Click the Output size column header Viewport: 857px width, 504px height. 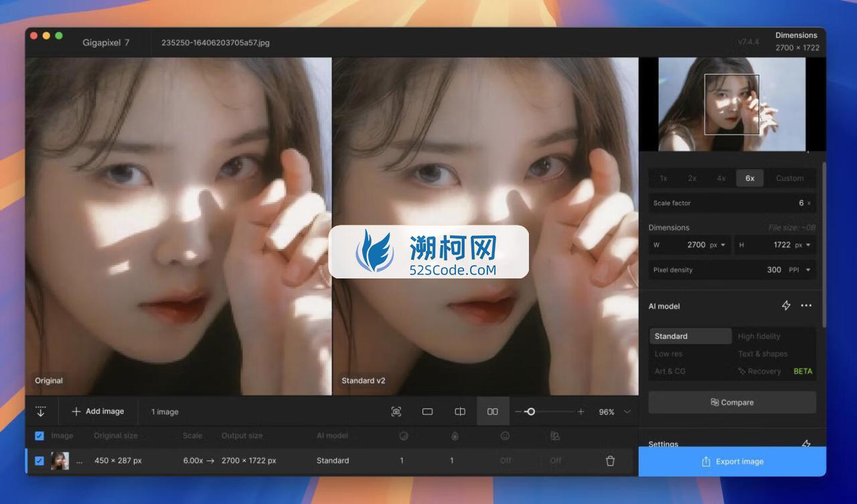242,436
